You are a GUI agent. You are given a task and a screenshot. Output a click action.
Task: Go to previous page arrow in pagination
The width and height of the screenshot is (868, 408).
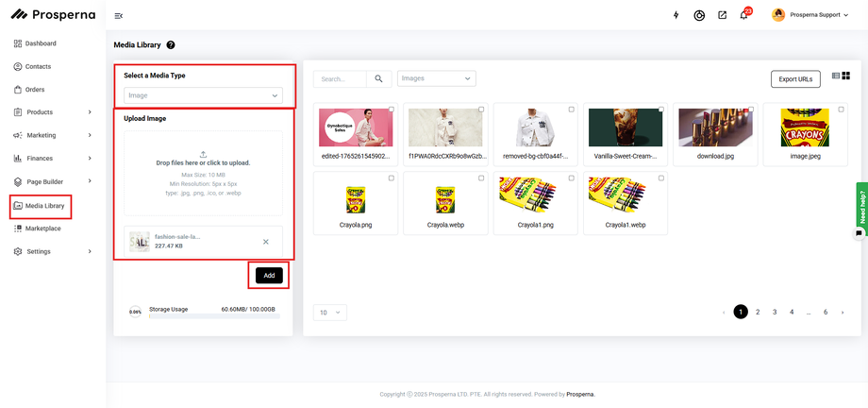[x=724, y=313]
